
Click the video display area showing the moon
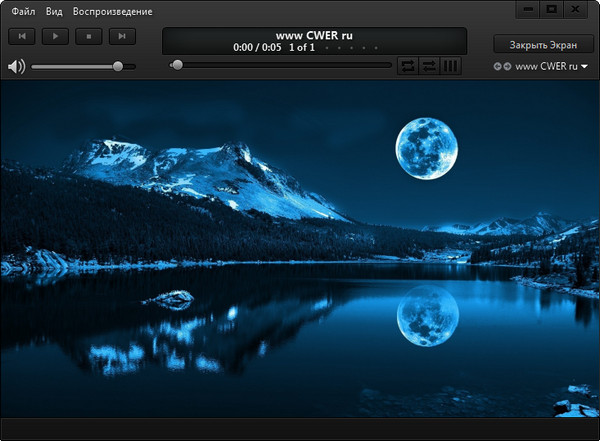coord(300,249)
